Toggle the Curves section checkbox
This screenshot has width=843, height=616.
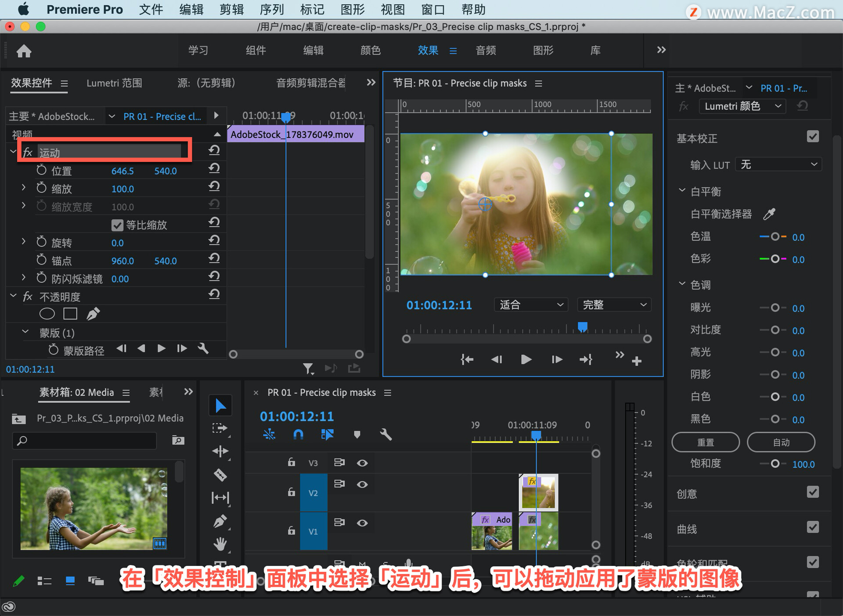(x=813, y=527)
